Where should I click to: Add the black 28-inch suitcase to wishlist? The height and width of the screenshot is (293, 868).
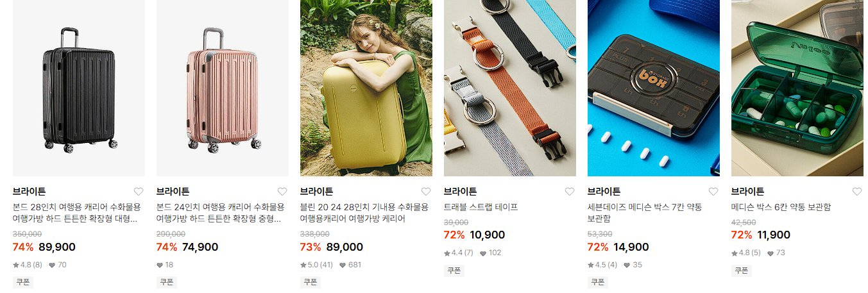[x=139, y=192]
